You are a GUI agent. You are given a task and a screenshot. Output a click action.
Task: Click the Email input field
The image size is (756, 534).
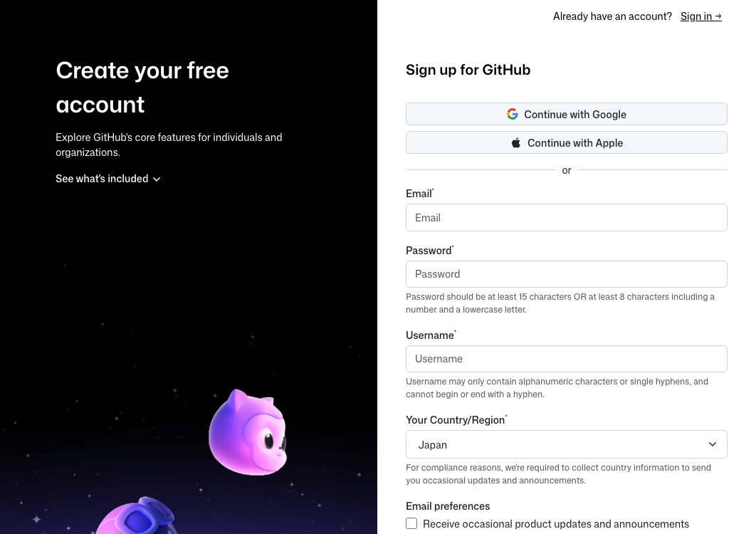(567, 217)
